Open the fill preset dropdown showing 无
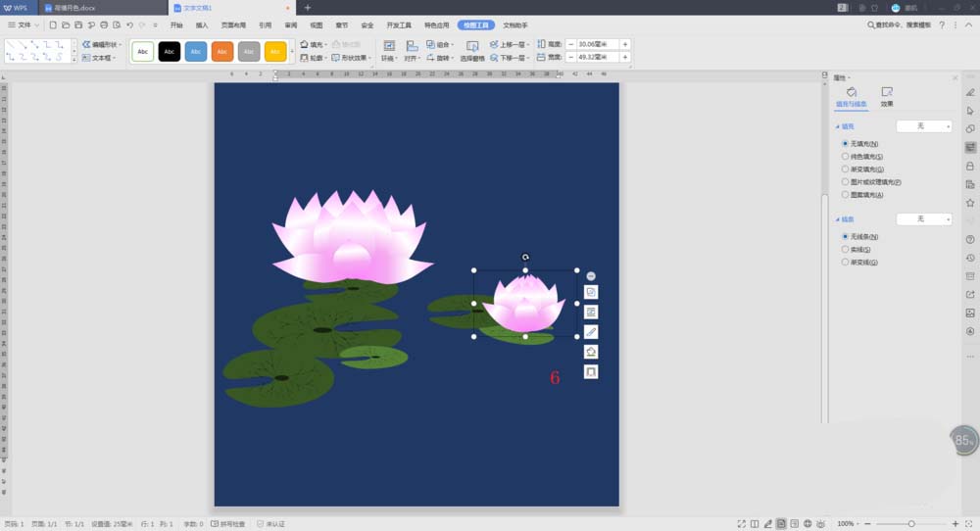This screenshot has width=980, height=531. pyautogui.click(x=924, y=126)
